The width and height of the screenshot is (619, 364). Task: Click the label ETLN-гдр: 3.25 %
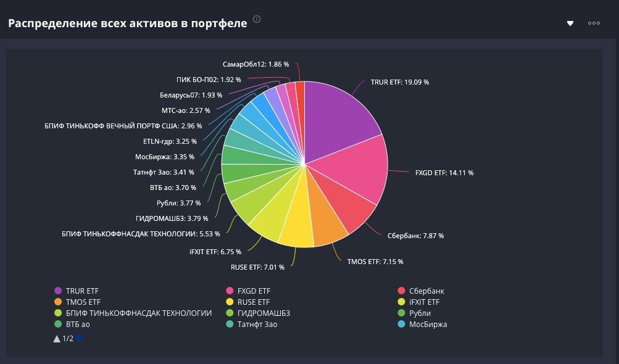pyautogui.click(x=170, y=141)
